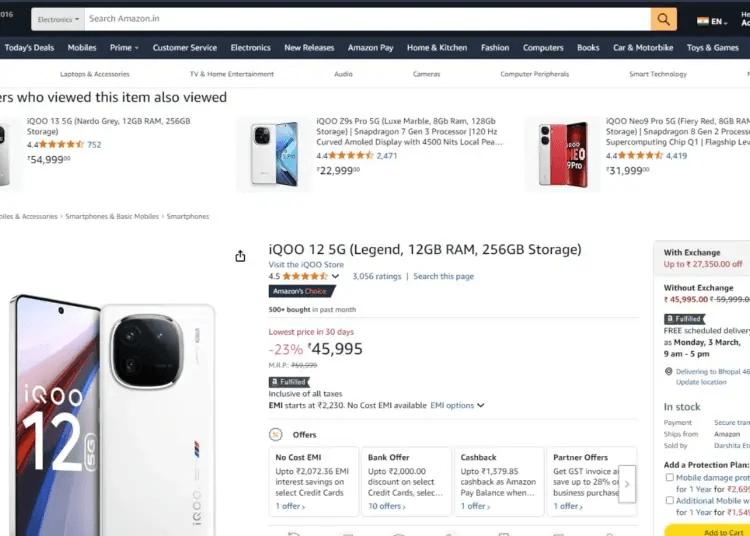Image resolution: width=750 pixels, height=536 pixels.
Task: Click the share icon beside product title
Action: coord(240,257)
